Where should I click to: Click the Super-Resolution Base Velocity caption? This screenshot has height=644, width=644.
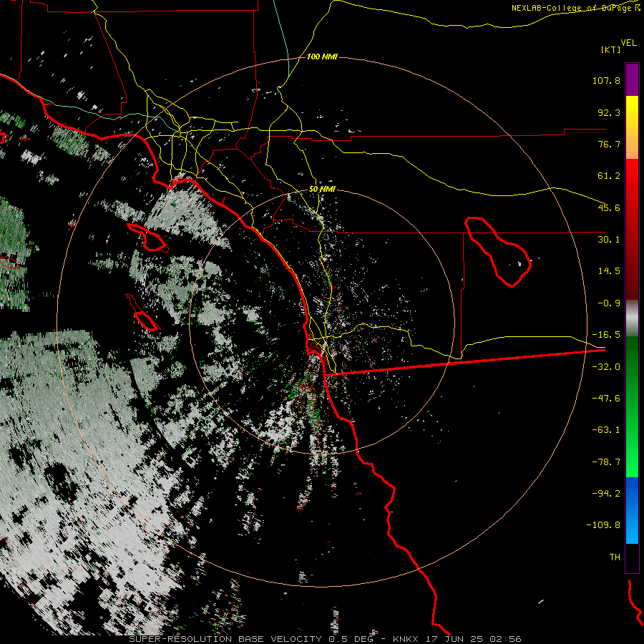tap(326, 639)
